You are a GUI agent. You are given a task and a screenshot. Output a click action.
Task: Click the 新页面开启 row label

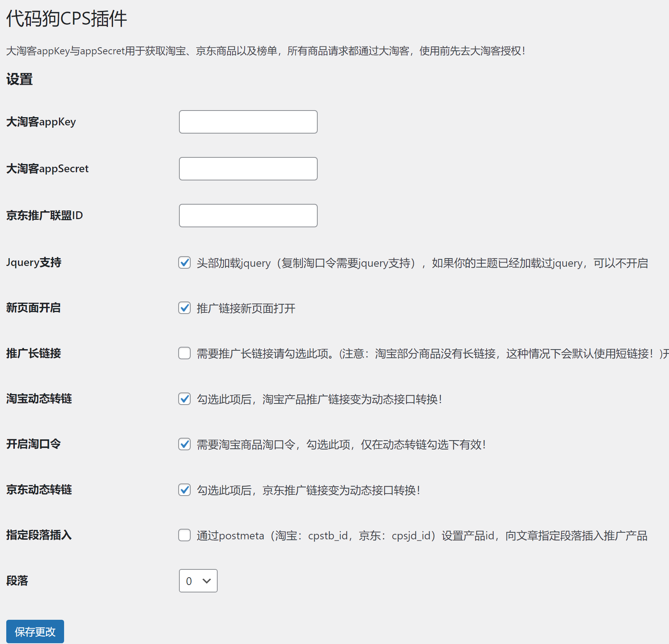tap(34, 308)
